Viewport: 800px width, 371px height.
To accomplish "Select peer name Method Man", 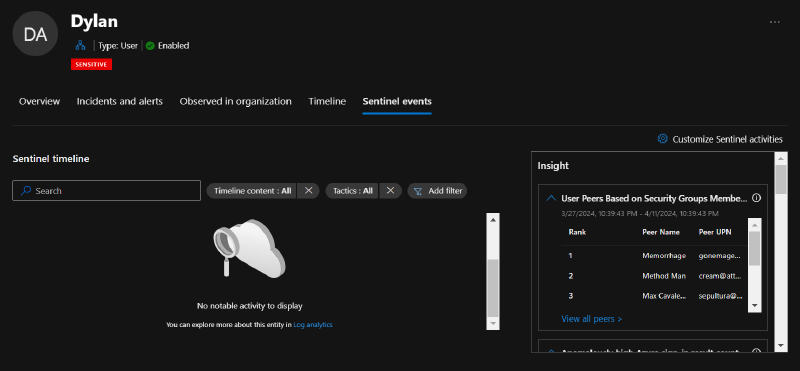I will [664, 276].
